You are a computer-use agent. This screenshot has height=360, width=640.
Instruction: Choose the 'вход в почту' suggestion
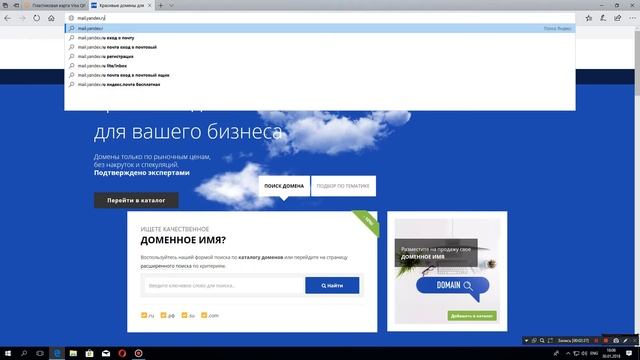coord(320,38)
